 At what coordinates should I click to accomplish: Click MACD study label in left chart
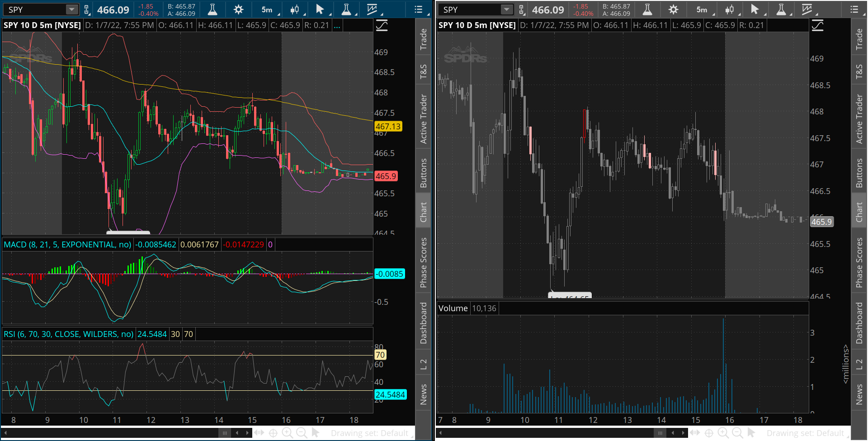[x=67, y=245]
